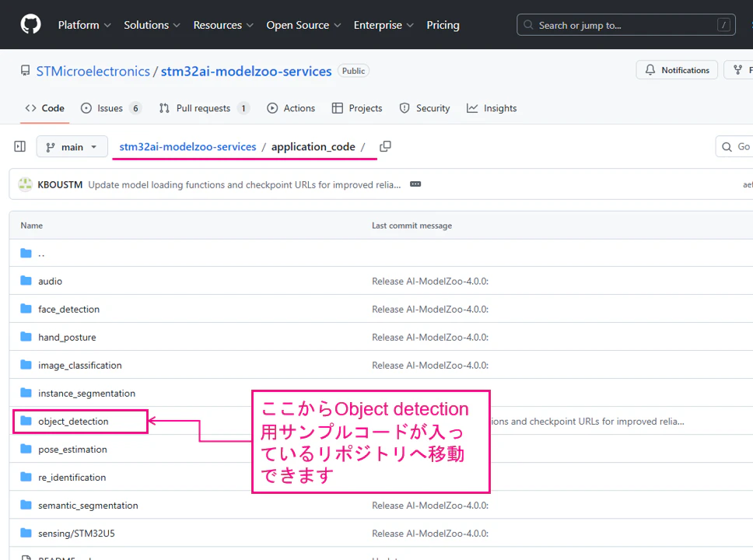The image size is (753, 560).
Task: Click folder icon beside audio
Action: tap(26, 281)
